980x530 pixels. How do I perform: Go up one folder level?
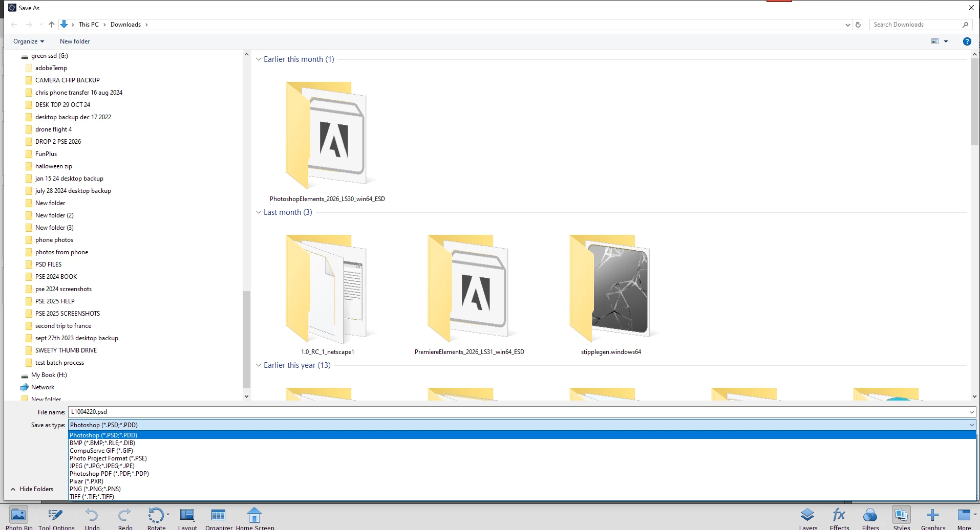click(x=52, y=25)
